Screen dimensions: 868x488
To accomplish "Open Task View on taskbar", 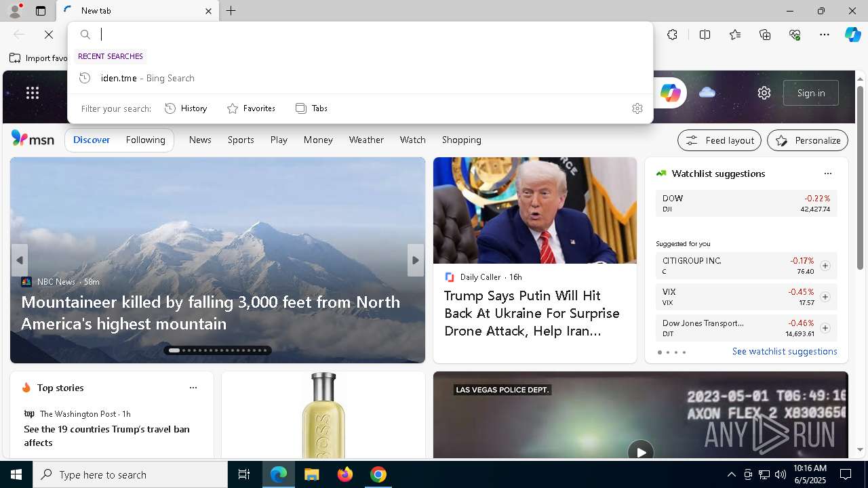I will [x=244, y=474].
